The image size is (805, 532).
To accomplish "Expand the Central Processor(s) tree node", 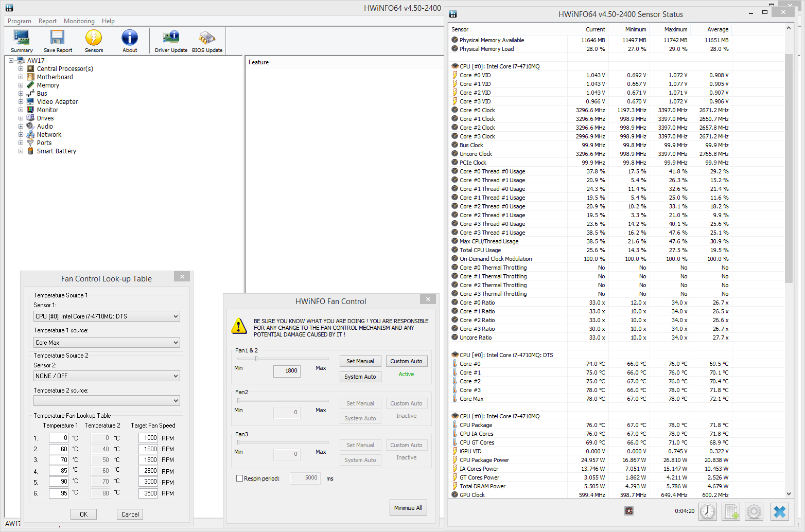I will pyautogui.click(x=21, y=68).
